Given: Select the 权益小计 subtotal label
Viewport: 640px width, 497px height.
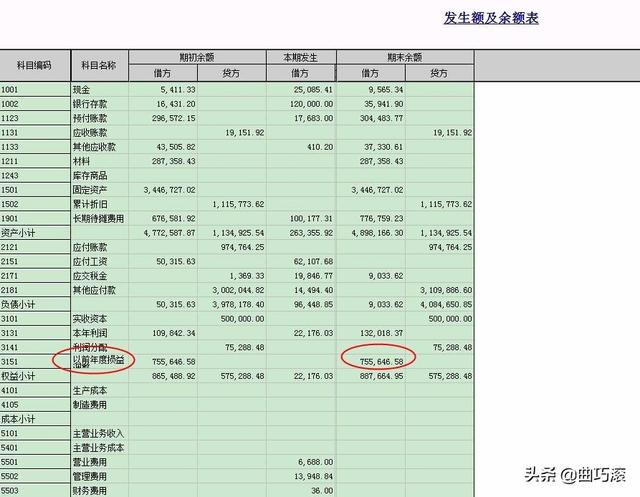Looking at the screenshot, I should click(x=18, y=376).
